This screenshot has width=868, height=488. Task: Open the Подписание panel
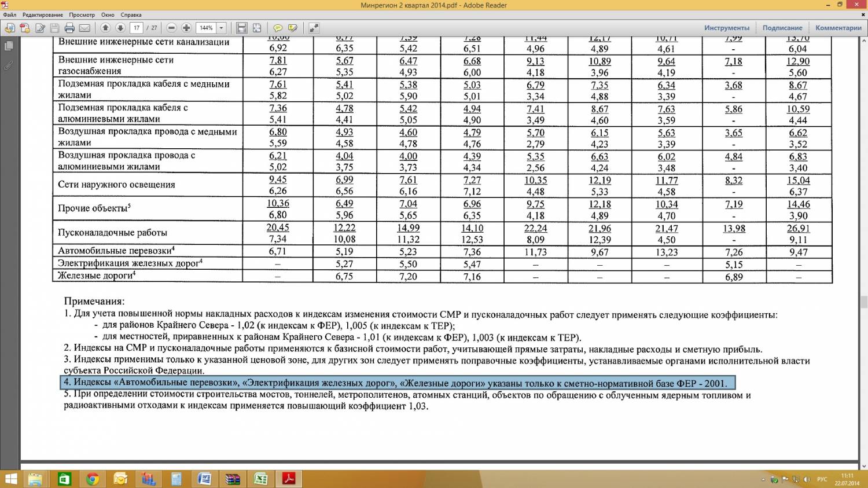[x=782, y=28]
